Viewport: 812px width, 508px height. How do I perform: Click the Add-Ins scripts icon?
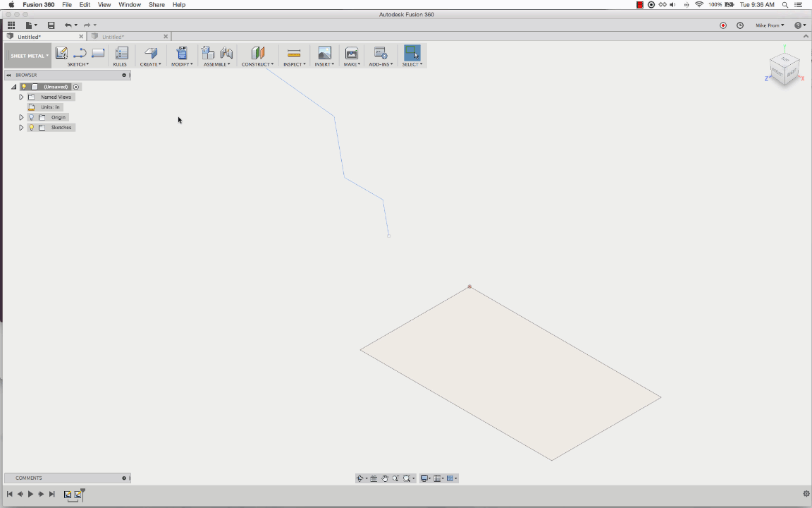381,53
